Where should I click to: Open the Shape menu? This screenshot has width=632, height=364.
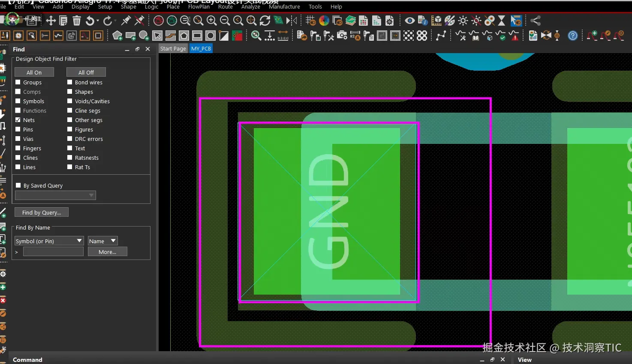pos(128,6)
